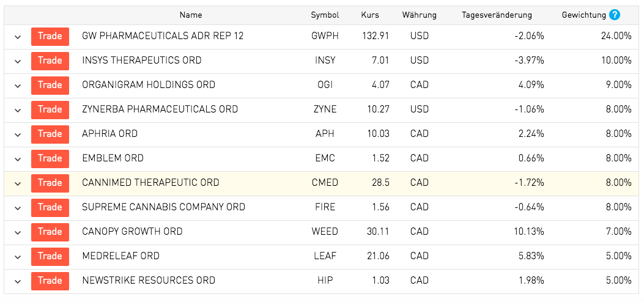Click the Kurs column header

(x=370, y=15)
